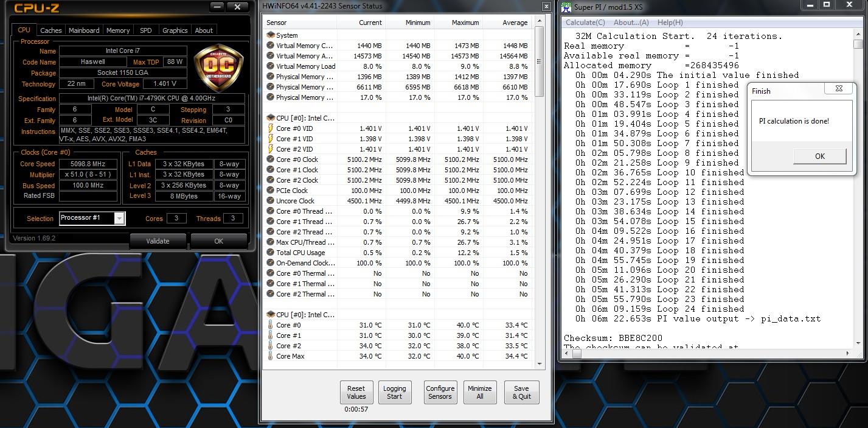Click the HWiNFO scrollbar down arrow
Screen dimensions: 868x428
[539, 363]
